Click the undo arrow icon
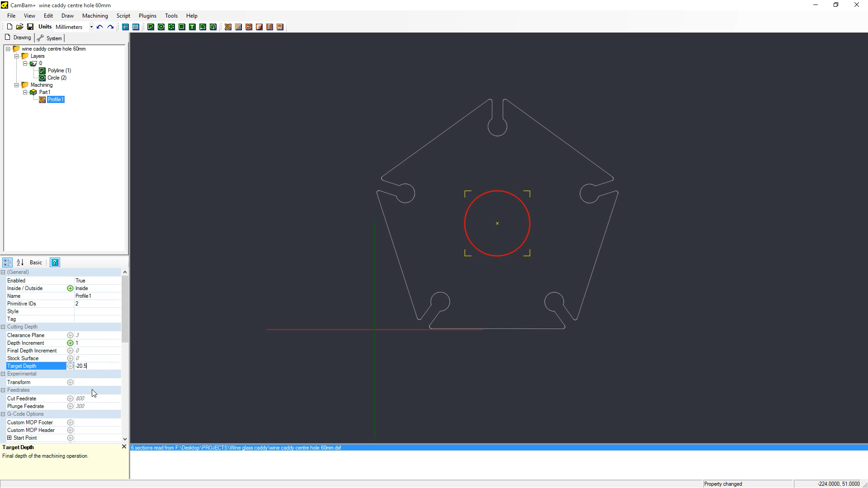 point(99,27)
